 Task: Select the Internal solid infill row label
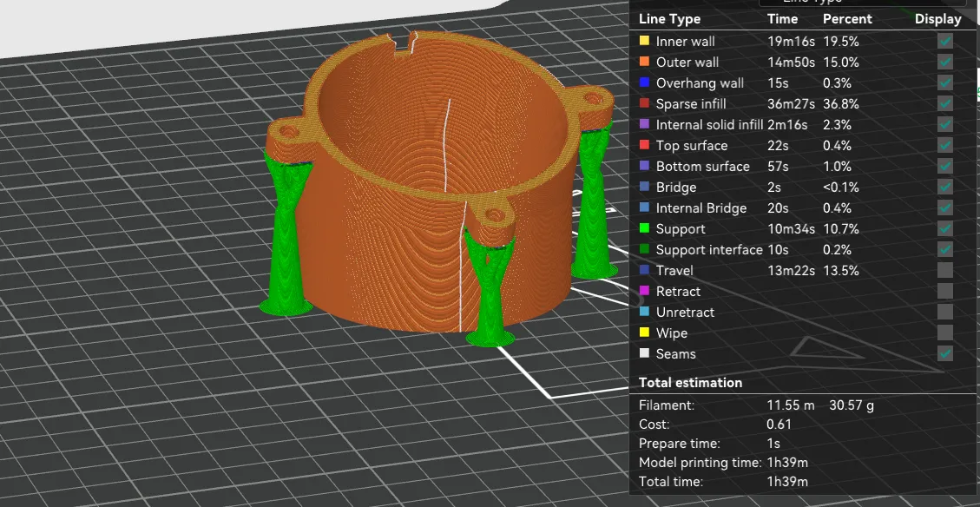click(x=709, y=124)
